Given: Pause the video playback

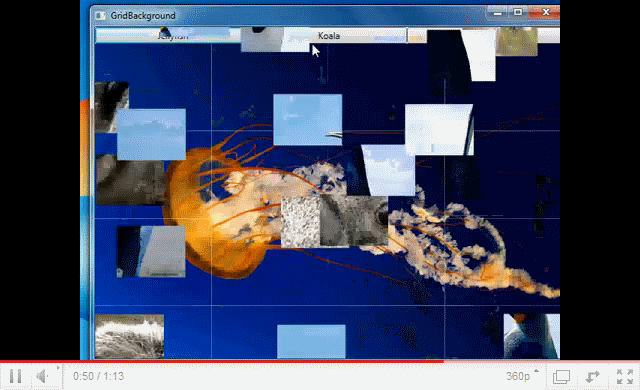Looking at the screenshot, I should click(16, 376).
